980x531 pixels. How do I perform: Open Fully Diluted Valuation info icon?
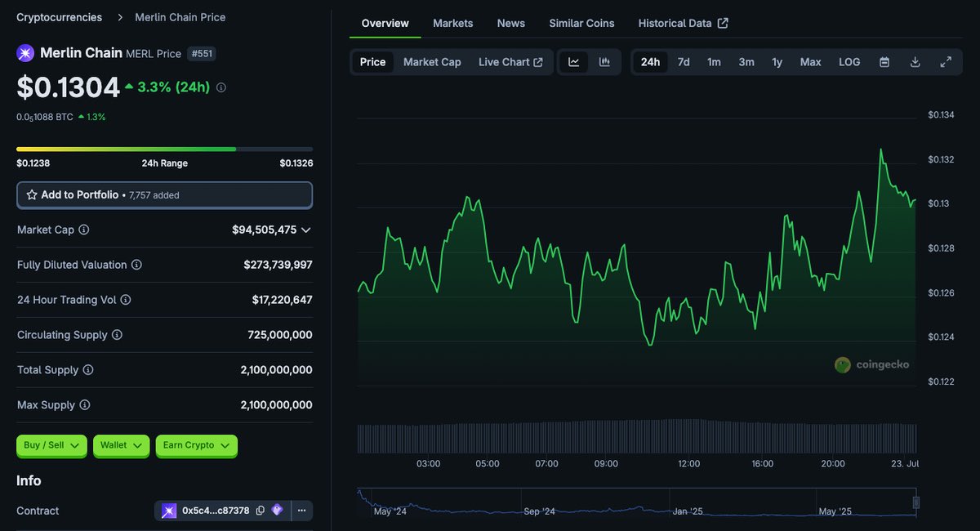pyautogui.click(x=136, y=265)
